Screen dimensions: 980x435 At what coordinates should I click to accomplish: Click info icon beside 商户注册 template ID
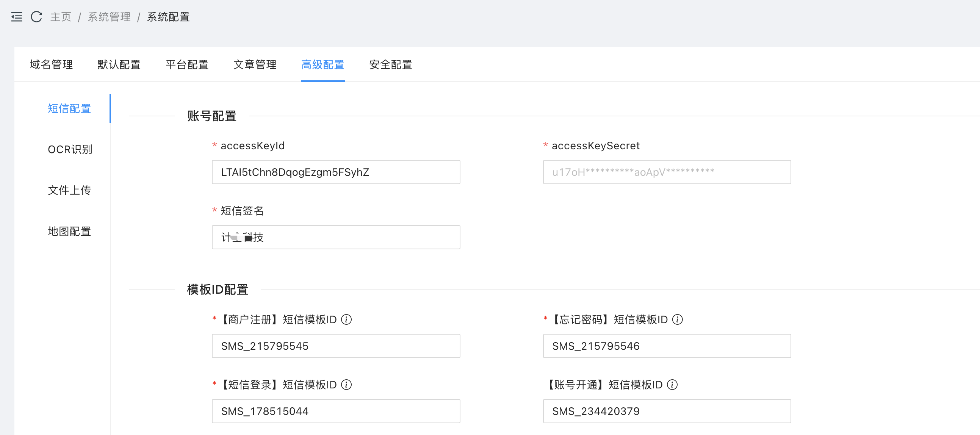tap(346, 319)
